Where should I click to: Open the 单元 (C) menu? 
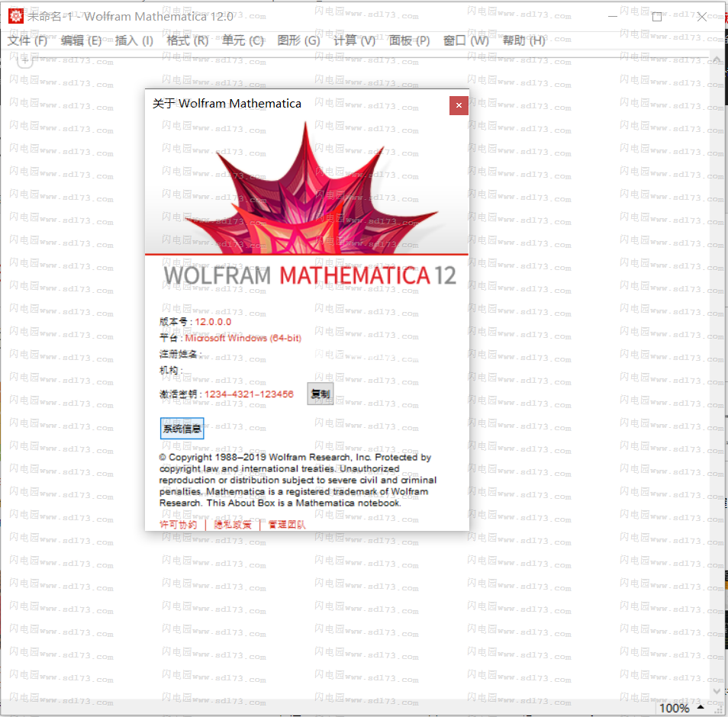(243, 41)
